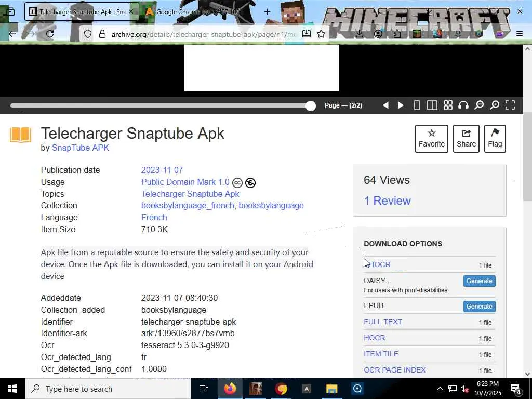Screen dimensions: 532x399
Task: Toggle fullscreen book reader
Action: [x=510, y=105]
